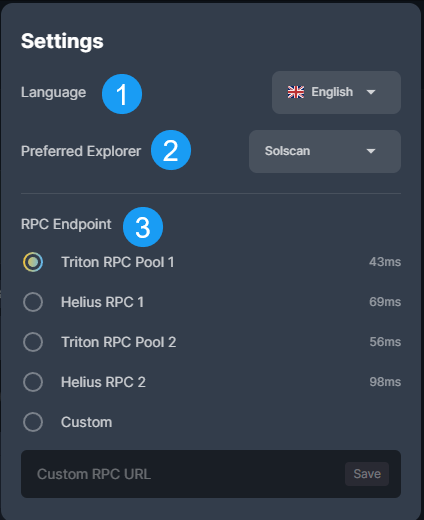Click the 56ms latency for Triton Pool 2
The height and width of the screenshot is (520, 424).
tap(385, 342)
